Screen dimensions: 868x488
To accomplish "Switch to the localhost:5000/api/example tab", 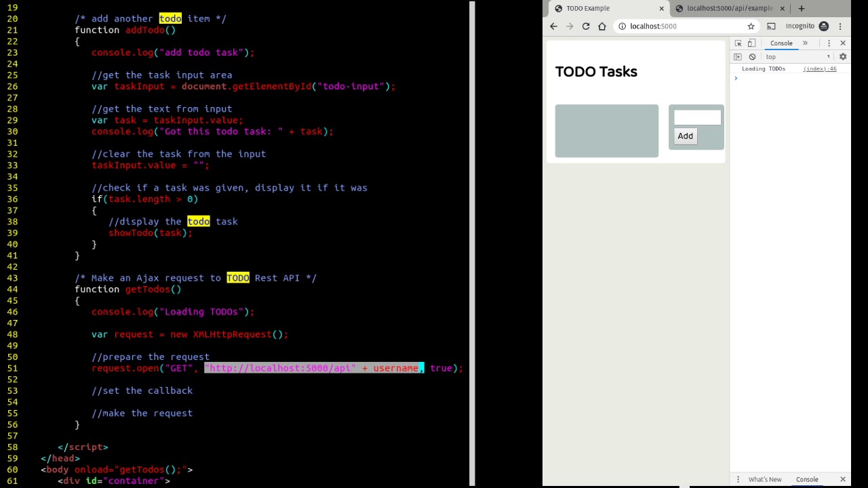I will point(730,8).
